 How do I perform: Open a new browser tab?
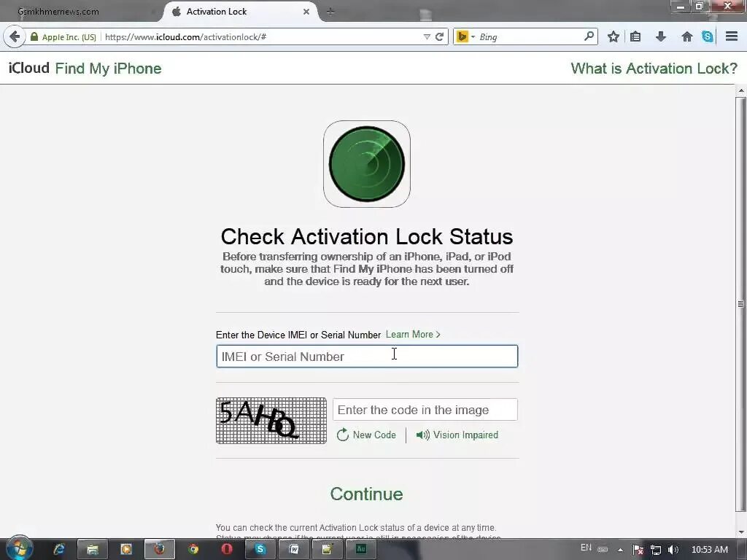click(x=330, y=12)
